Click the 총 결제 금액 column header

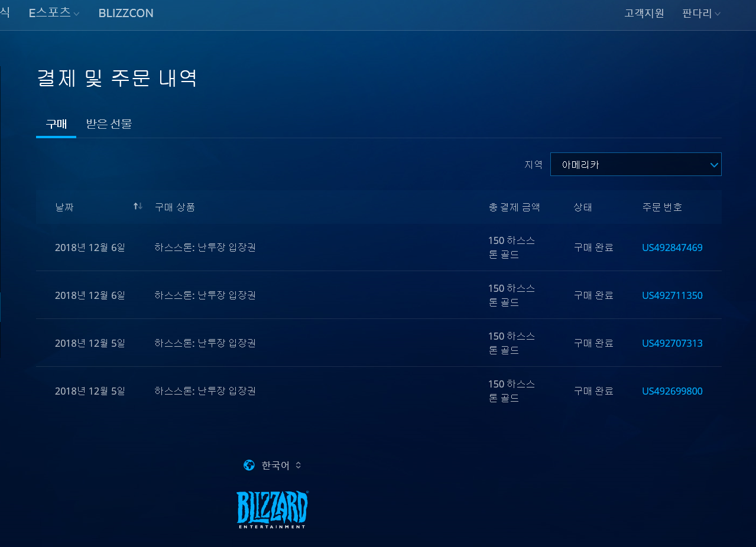514,207
